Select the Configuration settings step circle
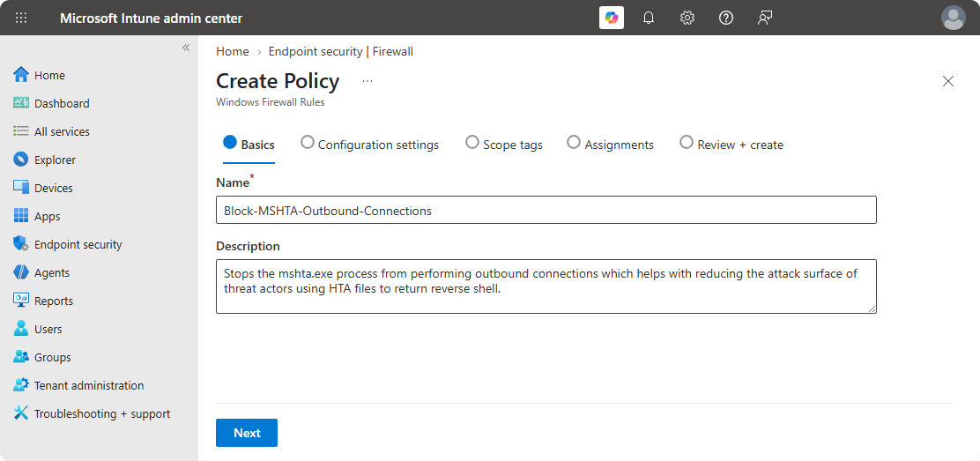Viewport: 980px width, 461px height. 307,142
